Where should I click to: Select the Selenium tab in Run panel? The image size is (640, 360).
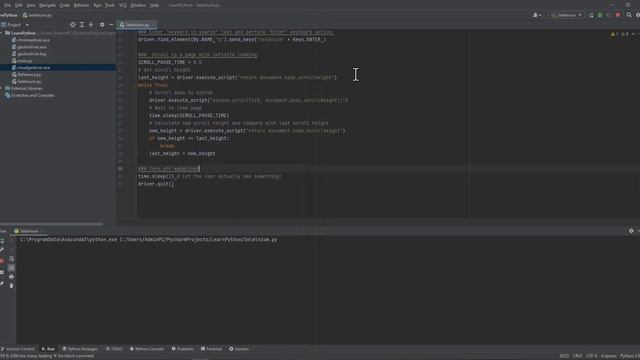coord(27,231)
